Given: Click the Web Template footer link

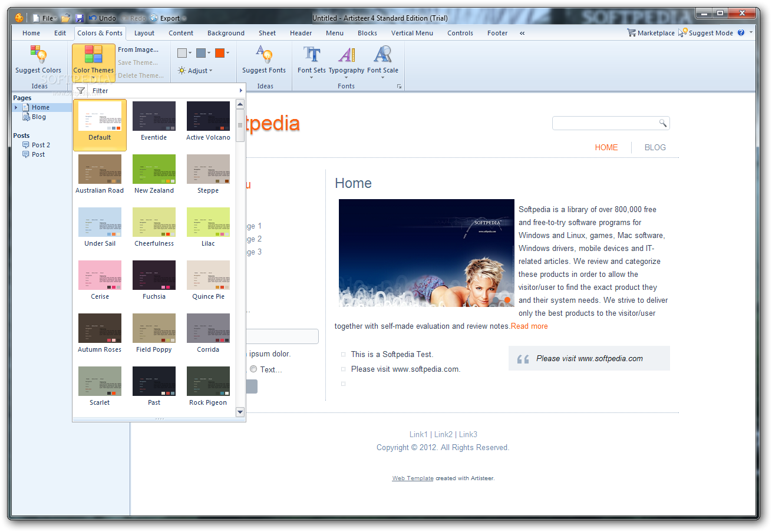Looking at the screenshot, I should point(413,478).
